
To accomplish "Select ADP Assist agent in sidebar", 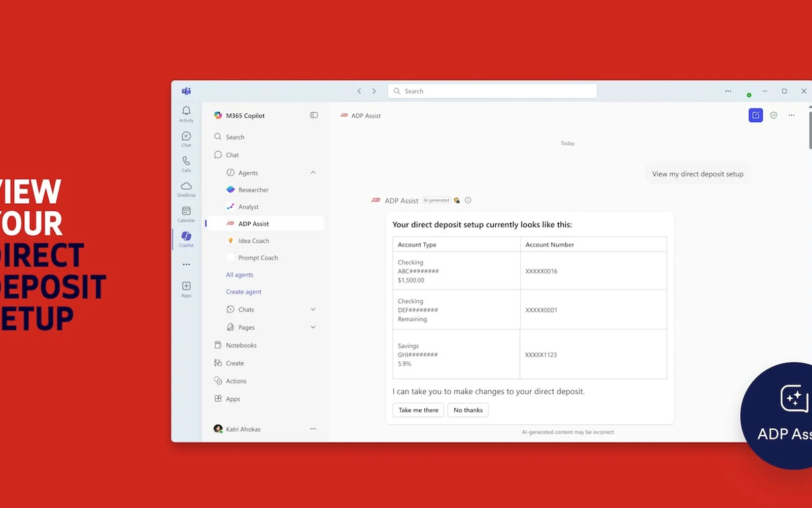I will click(x=265, y=224).
